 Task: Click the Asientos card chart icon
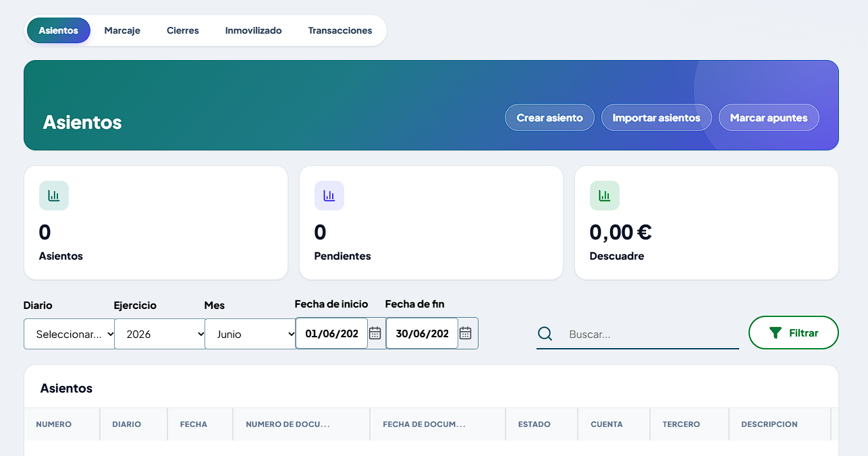pos(54,196)
